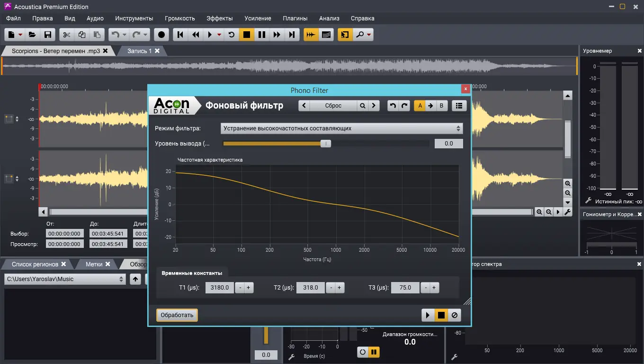Select the next preset arrow
644x364 pixels.
point(374,106)
